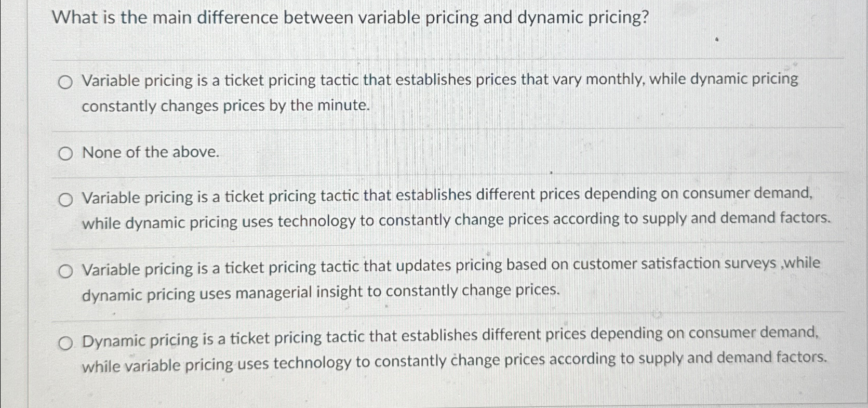
Task: Click the 'None of the above' label text
Action: pyautogui.click(x=150, y=152)
